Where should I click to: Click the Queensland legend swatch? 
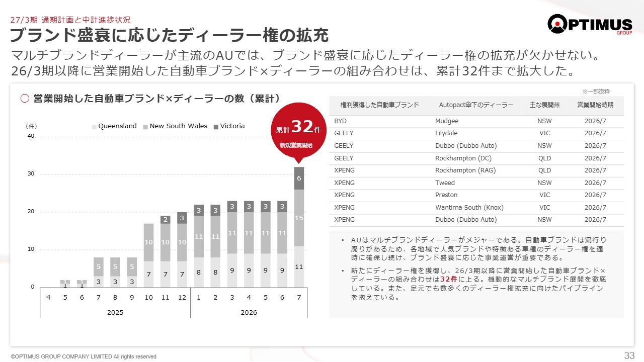pos(94,127)
